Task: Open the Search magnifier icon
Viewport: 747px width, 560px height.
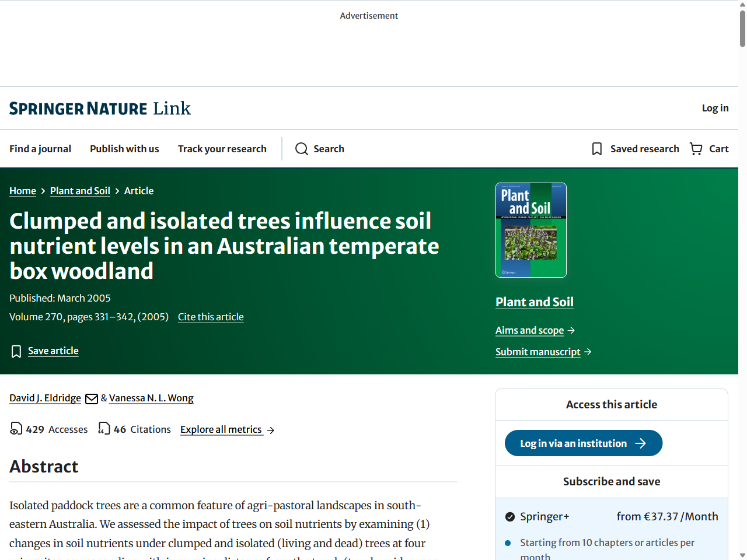Action: coord(301,149)
